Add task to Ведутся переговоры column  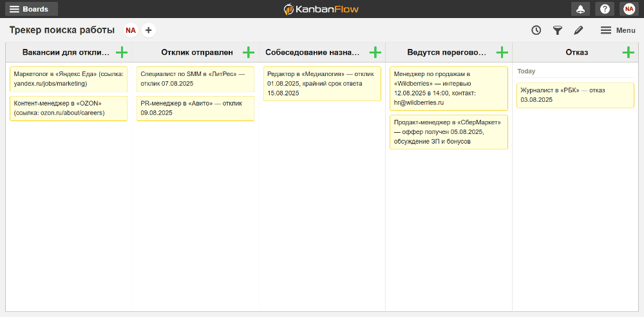click(502, 52)
